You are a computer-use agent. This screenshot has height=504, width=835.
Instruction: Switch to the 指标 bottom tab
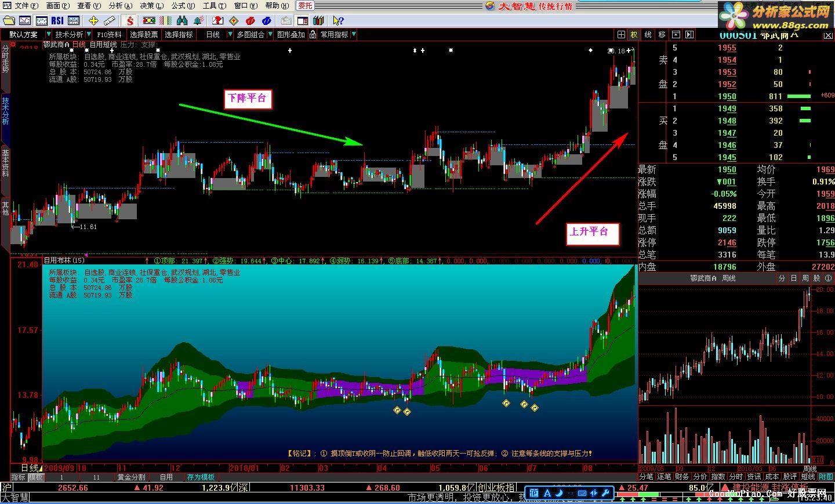click(19, 477)
